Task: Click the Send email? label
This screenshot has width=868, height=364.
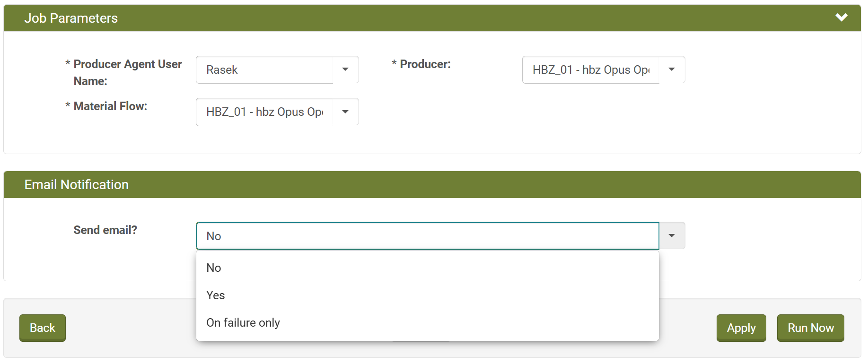Action: pos(105,230)
